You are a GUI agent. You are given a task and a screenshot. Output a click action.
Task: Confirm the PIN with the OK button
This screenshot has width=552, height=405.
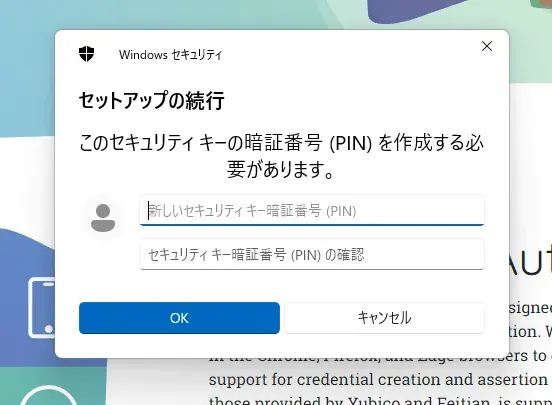tap(179, 318)
